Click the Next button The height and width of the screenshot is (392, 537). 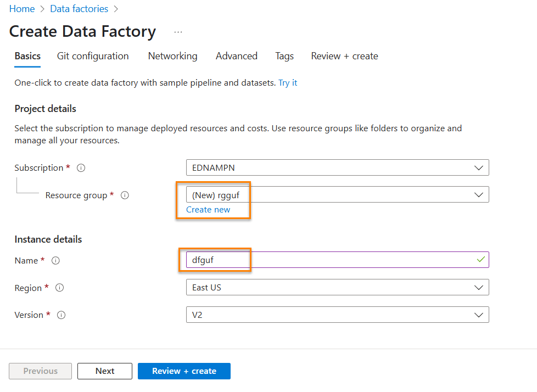pyautogui.click(x=105, y=371)
